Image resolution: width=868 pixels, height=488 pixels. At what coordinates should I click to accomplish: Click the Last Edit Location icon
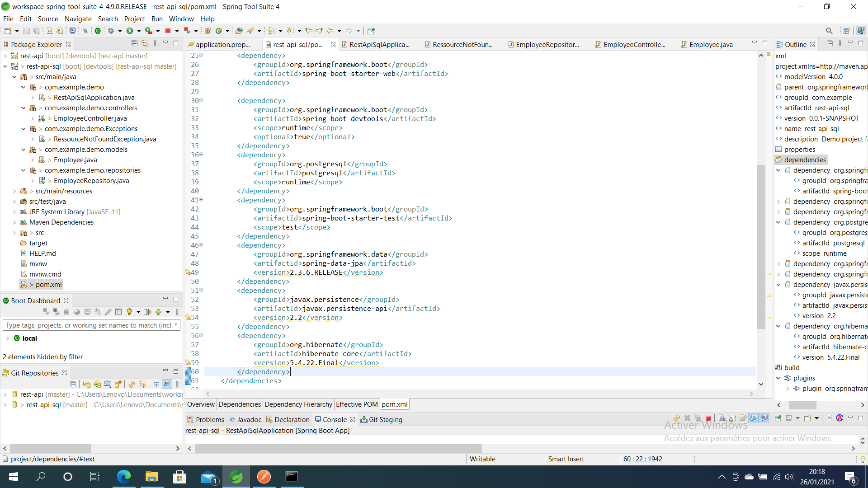pos(309,31)
